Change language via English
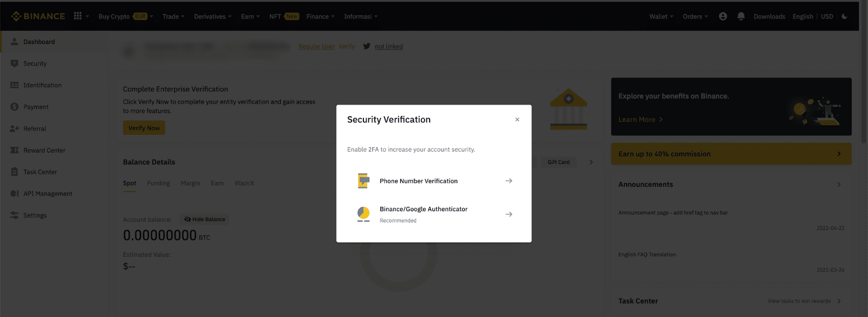This screenshot has width=868, height=317. coord(803,16)
